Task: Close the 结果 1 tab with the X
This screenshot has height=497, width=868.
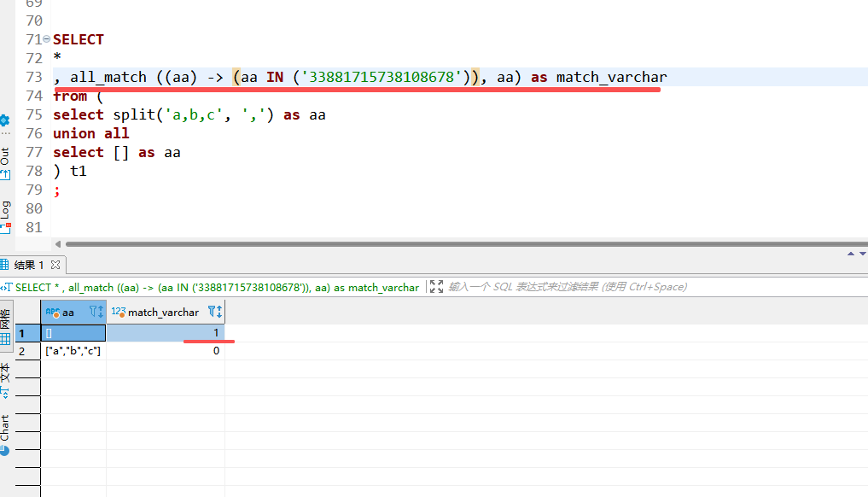Action: (56, 266)
